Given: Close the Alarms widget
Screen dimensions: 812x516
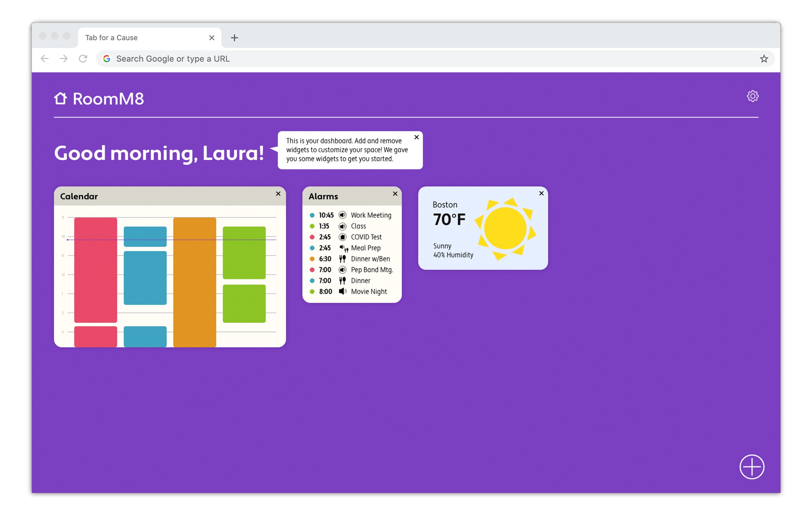Looking at the screenshot, I should (x=395, y=193).
